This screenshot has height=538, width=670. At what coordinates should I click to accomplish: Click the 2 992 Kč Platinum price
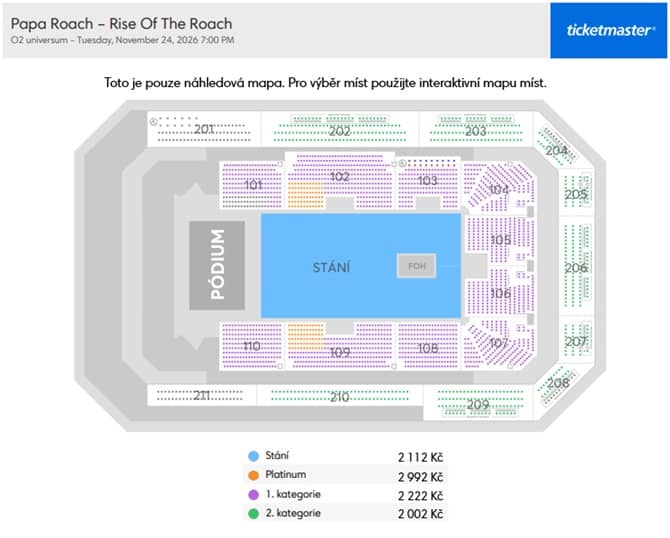click(420, 476)
